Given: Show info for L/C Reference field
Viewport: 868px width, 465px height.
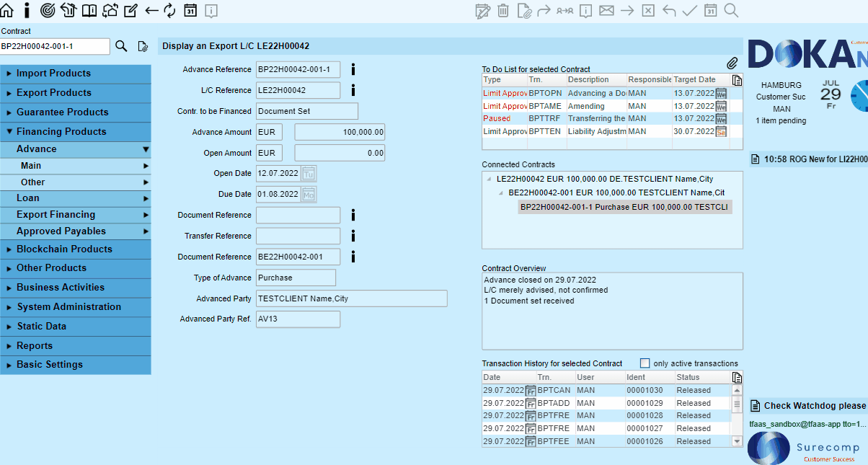Looking at the screenshot, I should pos(353,90).
